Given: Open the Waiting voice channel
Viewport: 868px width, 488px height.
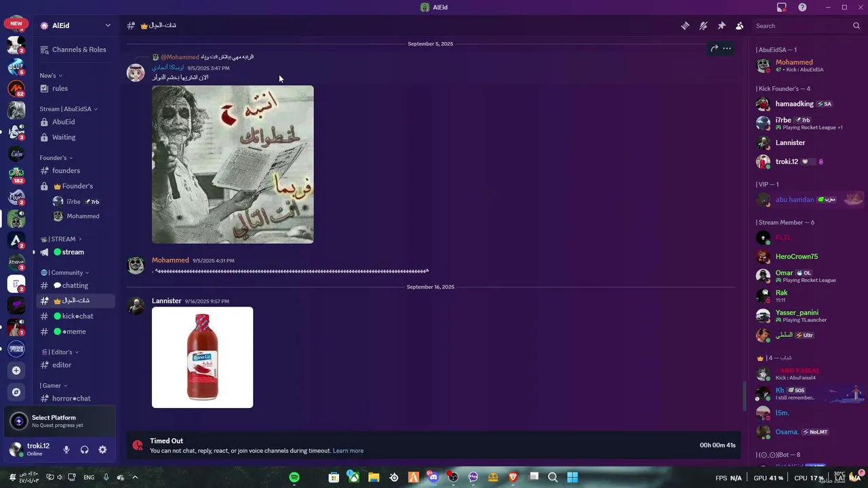Looking at the screenshot, I should coord(75,137).
